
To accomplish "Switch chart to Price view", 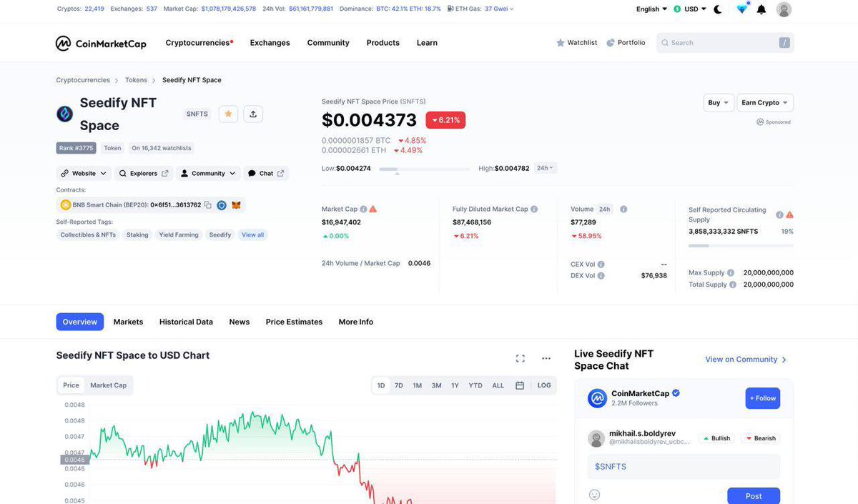I will click(x=71, y=385).
